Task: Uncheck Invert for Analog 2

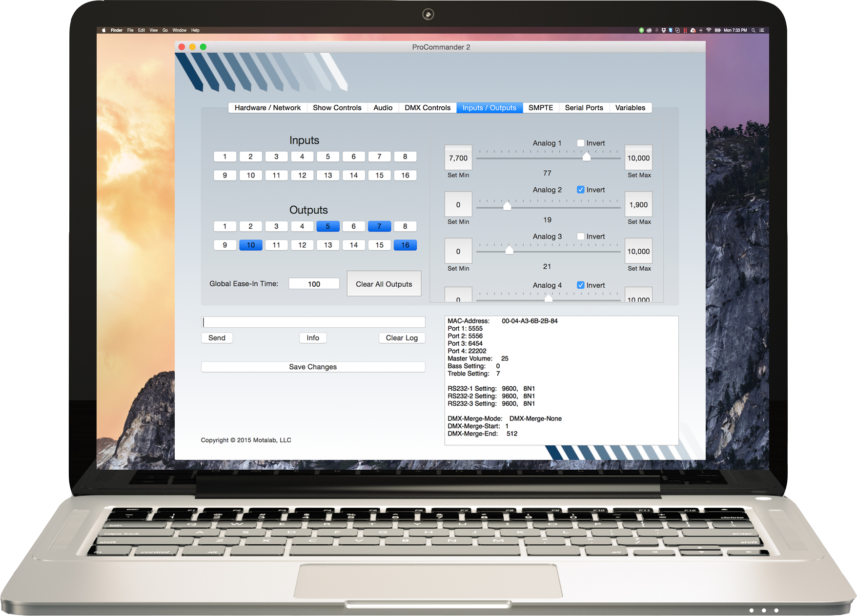Action: (581, 190)
